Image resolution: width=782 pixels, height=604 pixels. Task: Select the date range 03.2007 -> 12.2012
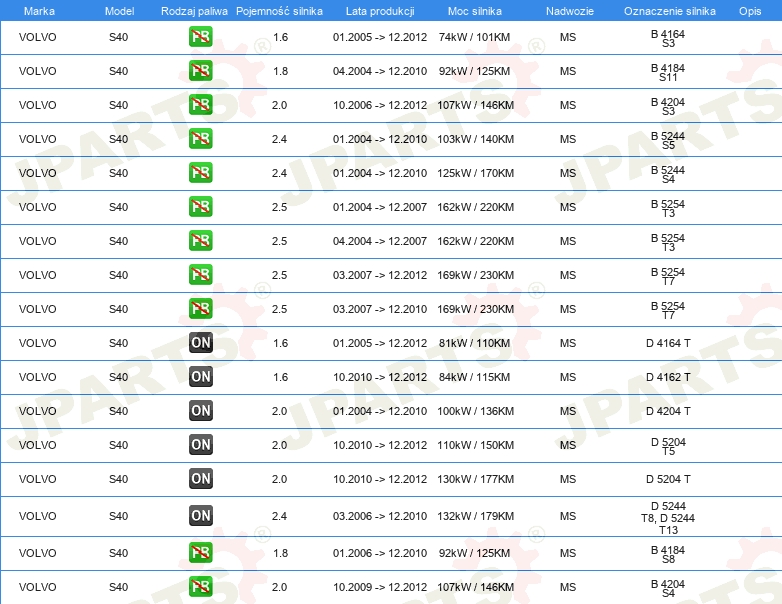[380, 274]
